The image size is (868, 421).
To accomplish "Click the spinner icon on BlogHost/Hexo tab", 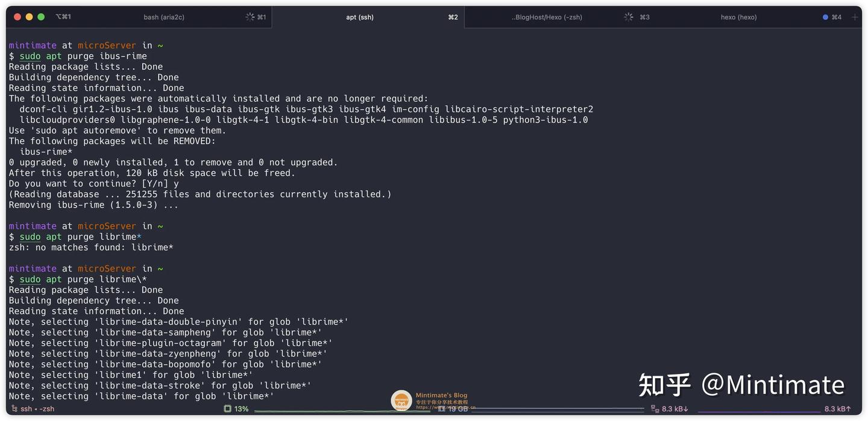I will click(x=628, y=17).
